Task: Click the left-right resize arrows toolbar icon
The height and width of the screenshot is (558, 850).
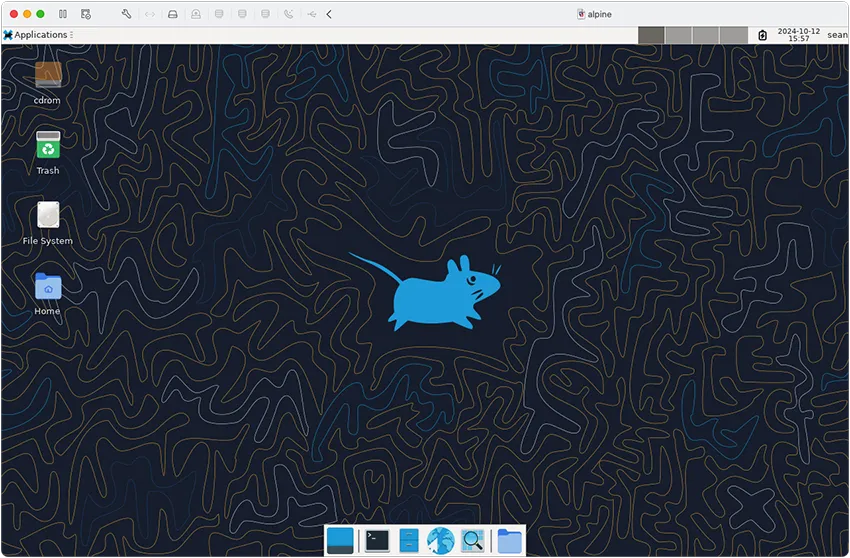Action: (150, 14)
